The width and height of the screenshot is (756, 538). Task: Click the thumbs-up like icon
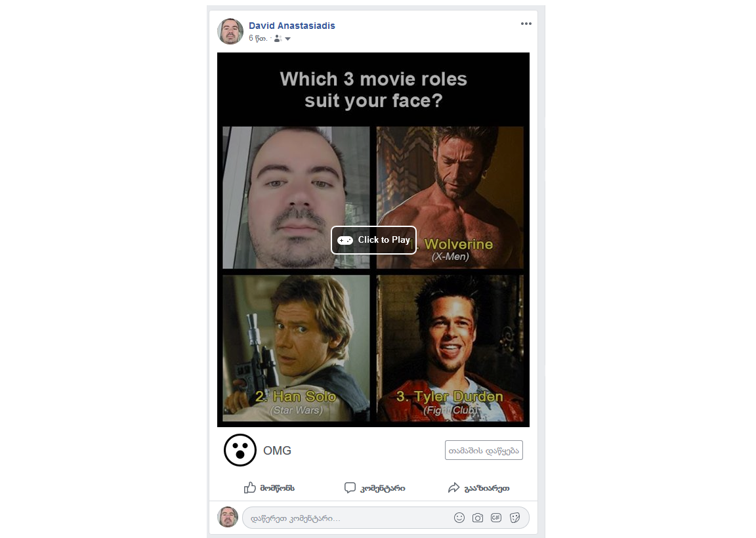[x=250, y=488]
